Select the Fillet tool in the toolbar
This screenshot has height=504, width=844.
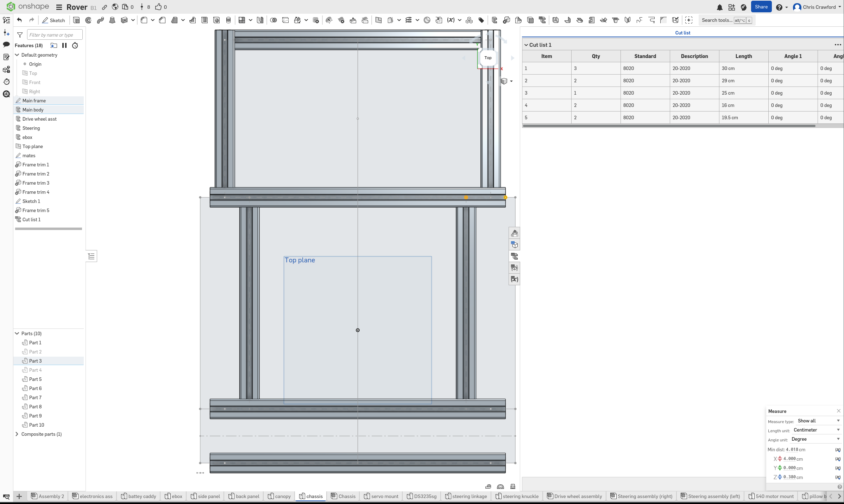pos(144,20)
